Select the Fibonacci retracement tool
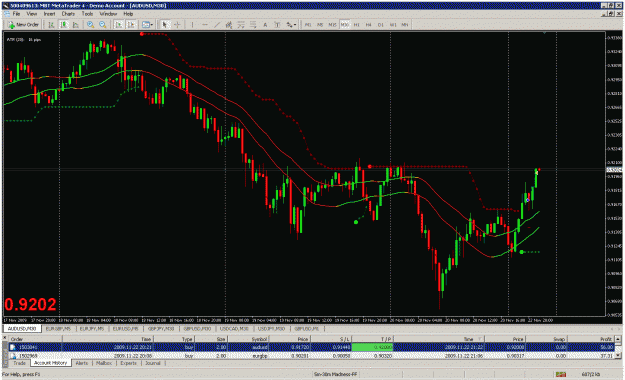Image resolution: width=625 pixels, height=380 pixels. 241,25
